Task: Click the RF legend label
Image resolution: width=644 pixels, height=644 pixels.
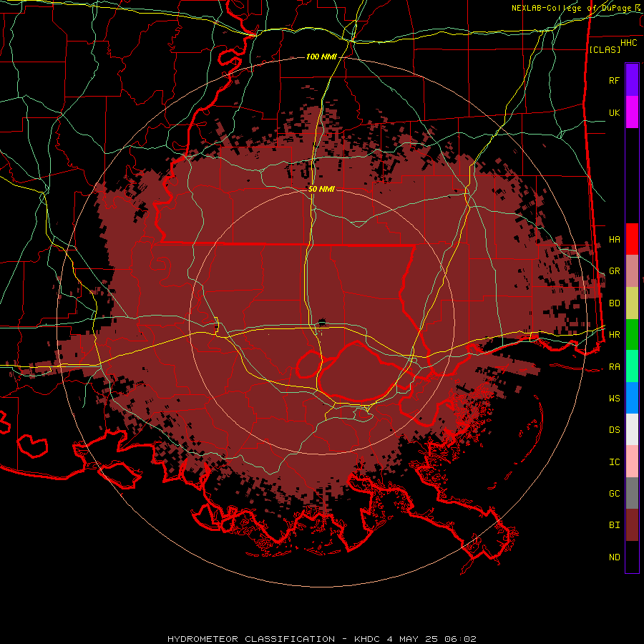Action: [x=614, y=80]
